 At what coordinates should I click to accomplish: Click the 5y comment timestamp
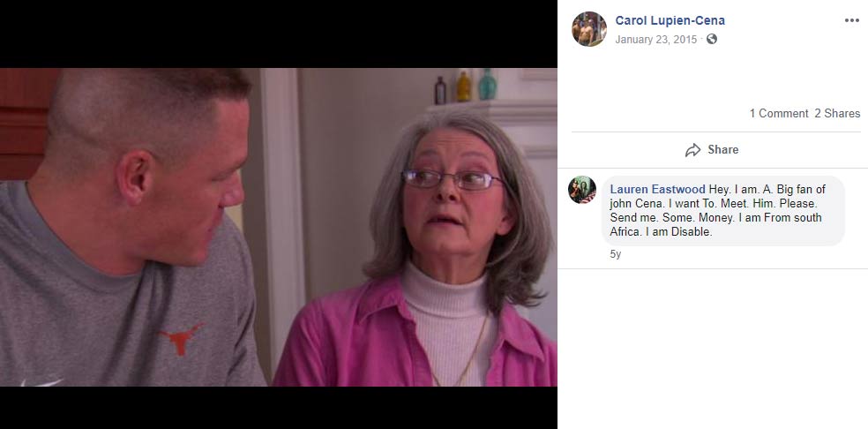tap(615, 254)
